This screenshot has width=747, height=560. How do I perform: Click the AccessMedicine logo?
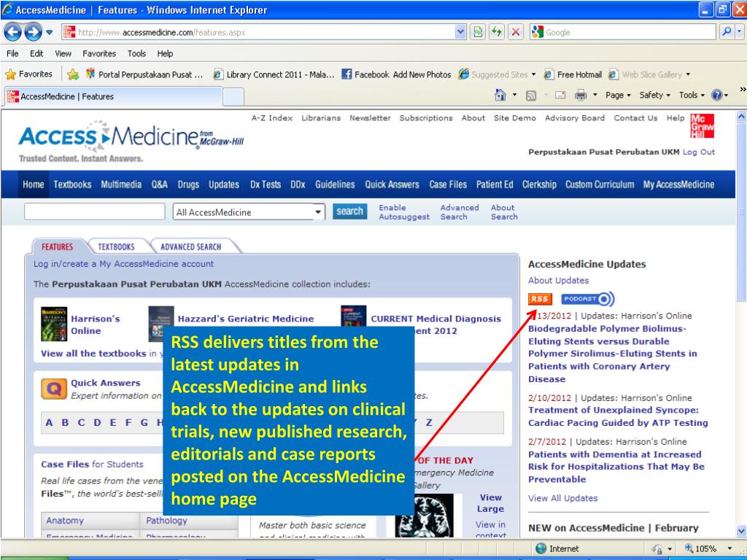click(131, 141)
